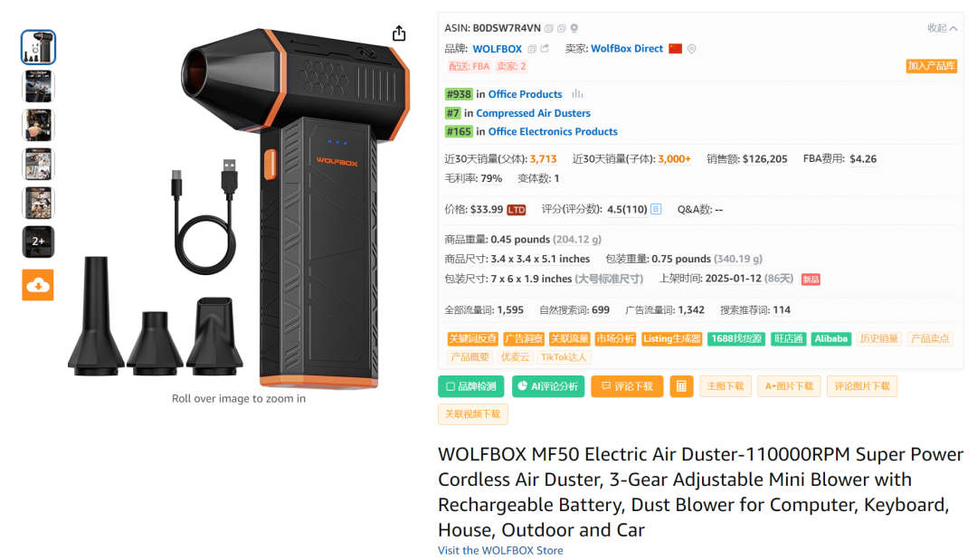The image size is (977, 560).
Task: Click the orange cloud download icon
Action: (38, 285)
